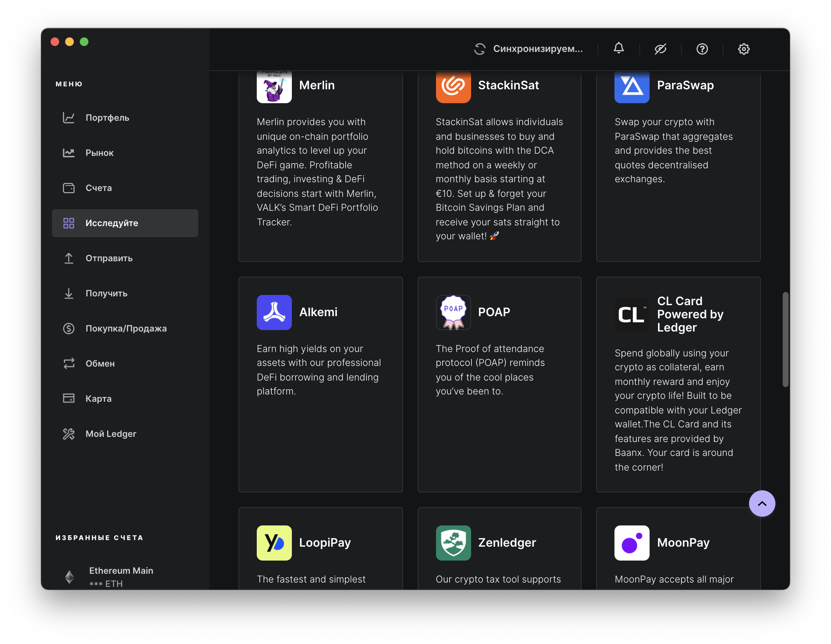The height and width of the screenshot is (644, 831).
Task: Open the notifications bell icon
Action: 619,48
